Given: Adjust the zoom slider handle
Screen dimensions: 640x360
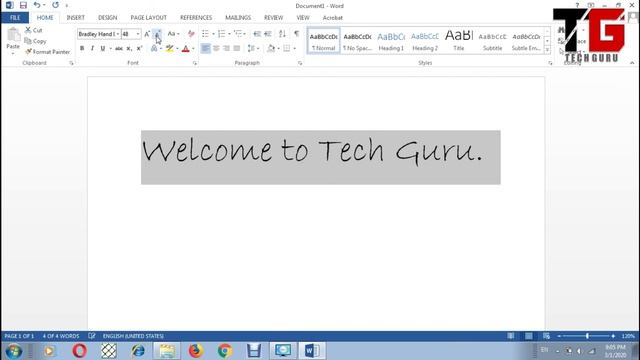Looking at the screenshot, I should pos(587,336).
